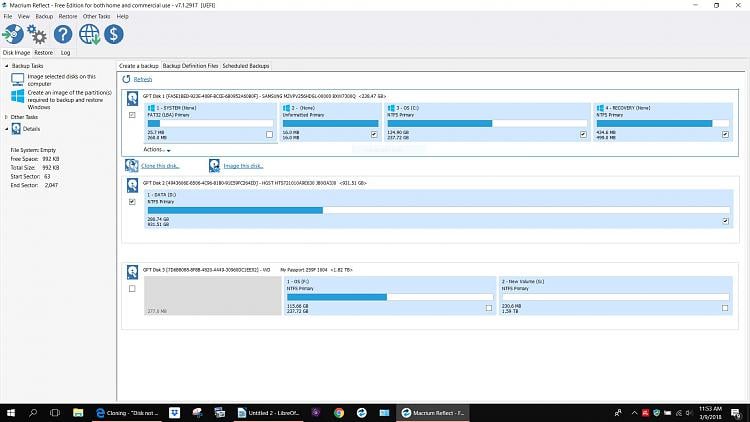This screenshot has height=422, width=750.
Task: Uncheck the 1 - DATA (D:) partition checkbox
Action: (x=725, y=221)
